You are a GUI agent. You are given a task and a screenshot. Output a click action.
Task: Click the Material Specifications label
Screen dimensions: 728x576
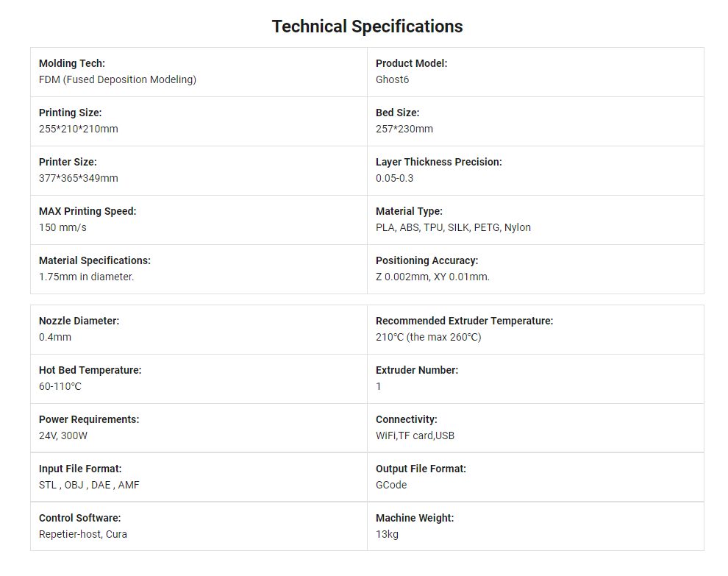(x=95, y=260)
